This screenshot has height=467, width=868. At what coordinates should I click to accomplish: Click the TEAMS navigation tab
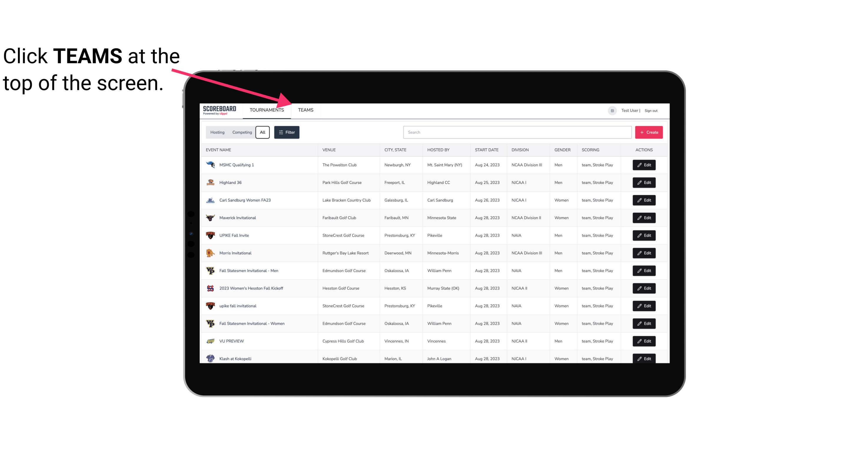[x=305, y=110]
